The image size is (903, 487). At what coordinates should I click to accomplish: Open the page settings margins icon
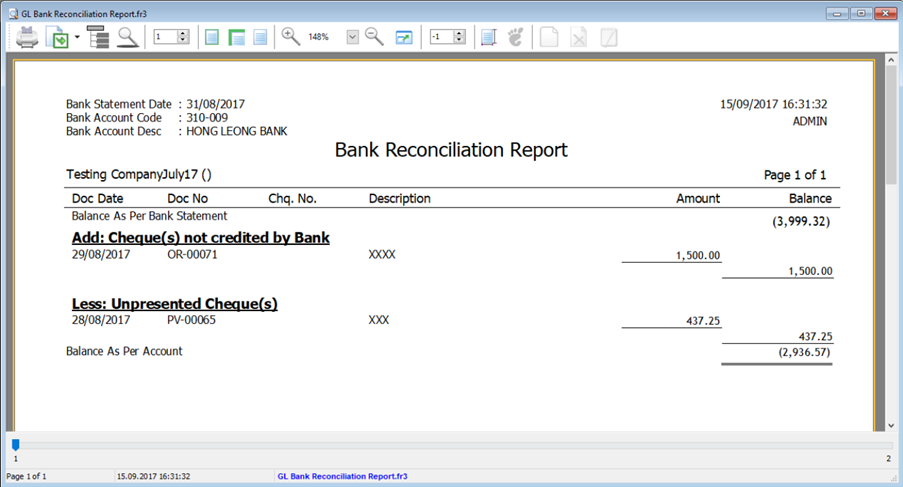click(x=488, y=37)
